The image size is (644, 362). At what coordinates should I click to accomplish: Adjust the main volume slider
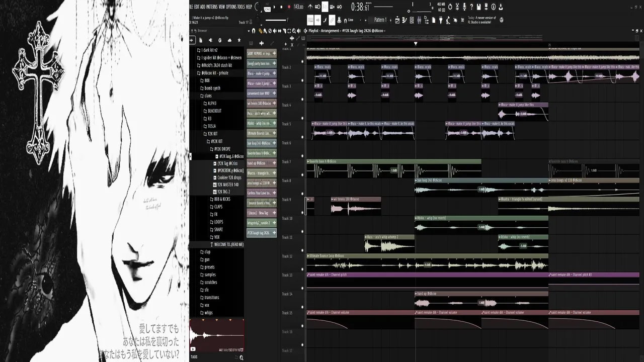(x=277, y=20)
